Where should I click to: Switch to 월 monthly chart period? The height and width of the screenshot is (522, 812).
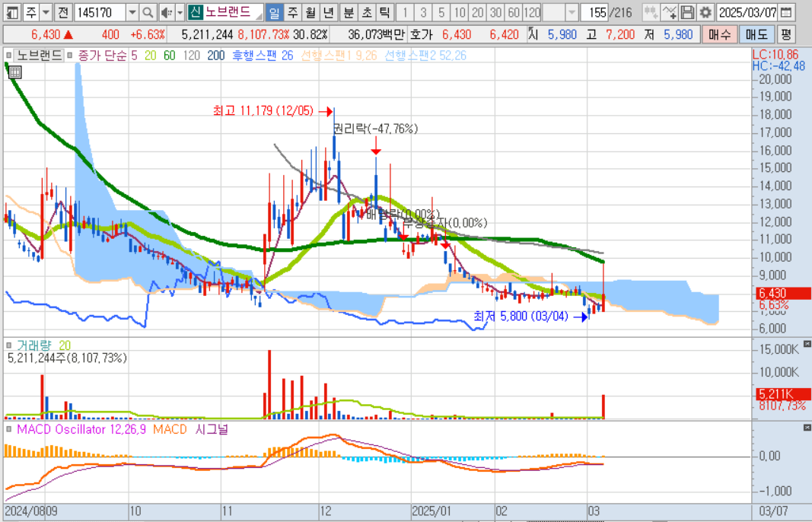(310, 12)
